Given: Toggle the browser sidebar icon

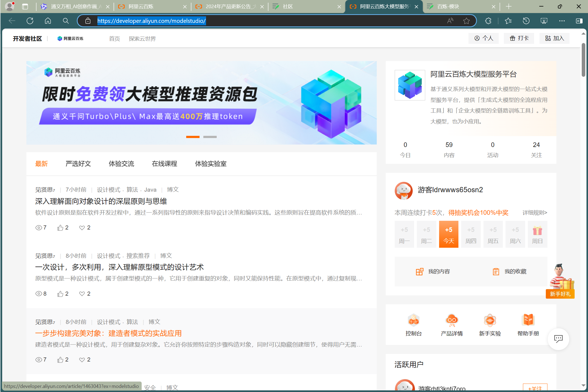Looking at the screenshot, I should pyautogui.click(x=579, y=21).
